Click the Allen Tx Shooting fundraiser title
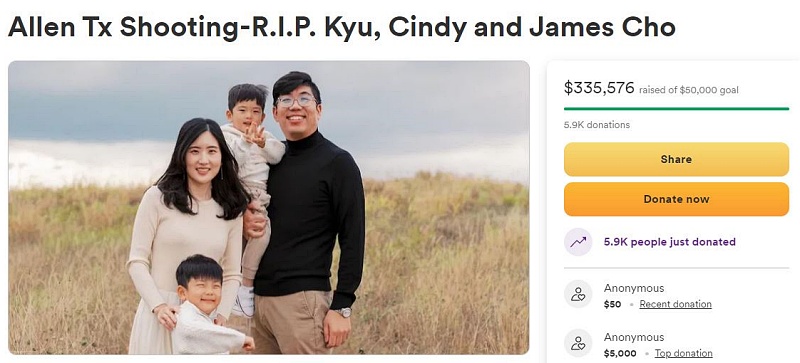Screen dimensions: 800x363 [x=341, y=27]
